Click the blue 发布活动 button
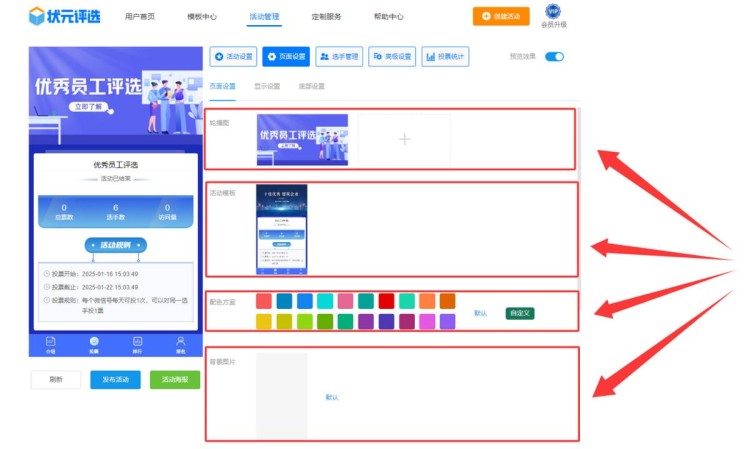 point(115,380)
